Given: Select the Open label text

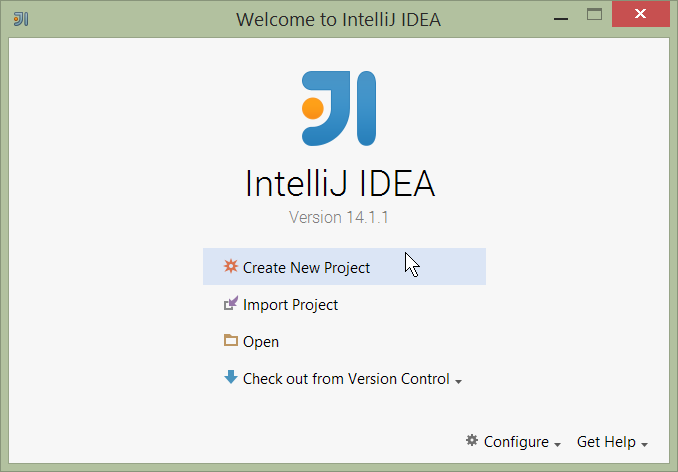Looking at the screenshot, I should 261,342.
